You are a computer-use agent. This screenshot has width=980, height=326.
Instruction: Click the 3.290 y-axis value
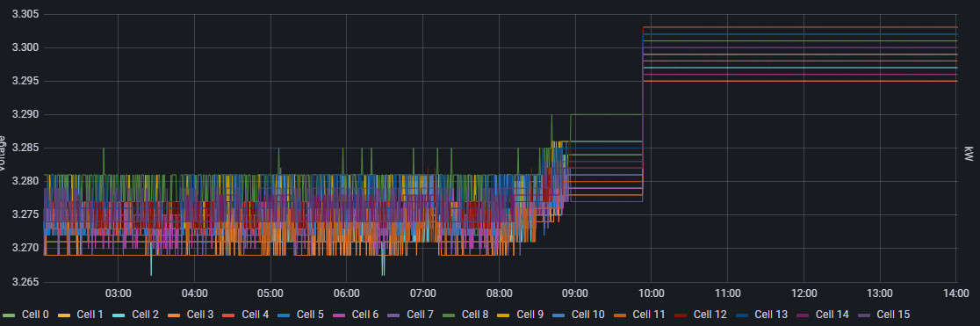click(x=25, y=114)
